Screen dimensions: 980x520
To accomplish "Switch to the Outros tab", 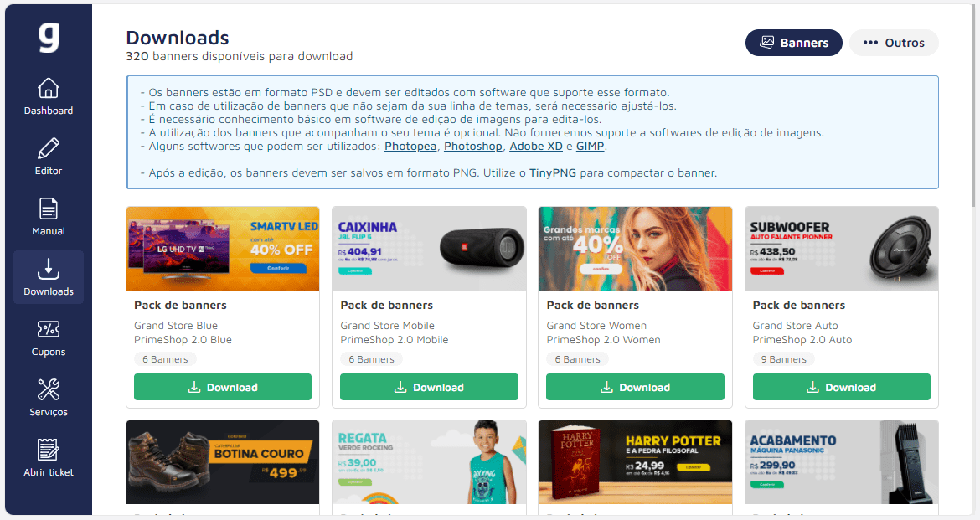I will (894, 43).
